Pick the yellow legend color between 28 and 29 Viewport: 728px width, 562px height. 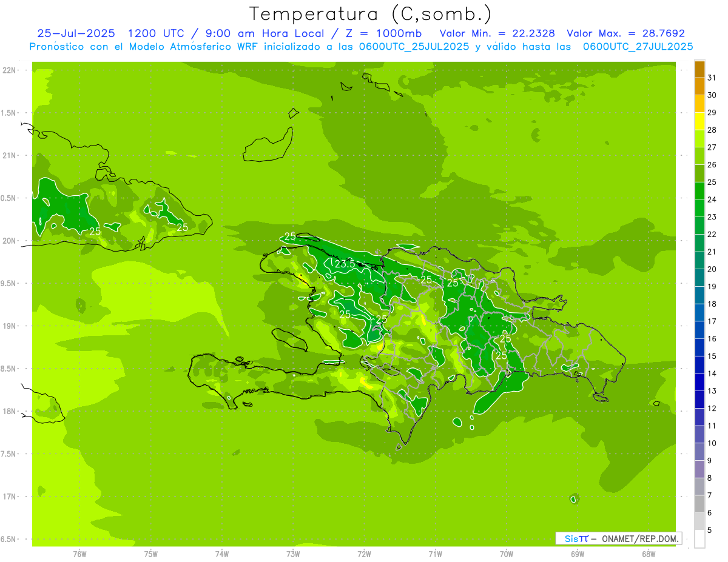(699, 121)
